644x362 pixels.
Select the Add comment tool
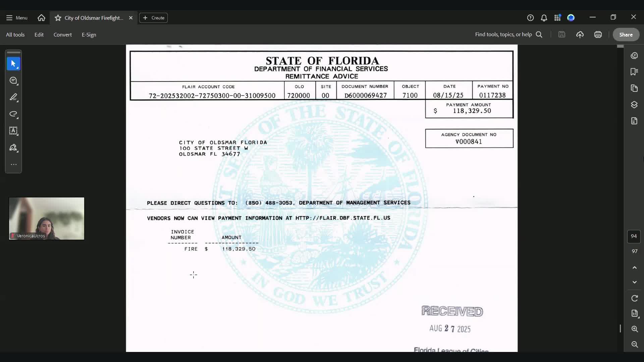13,80
